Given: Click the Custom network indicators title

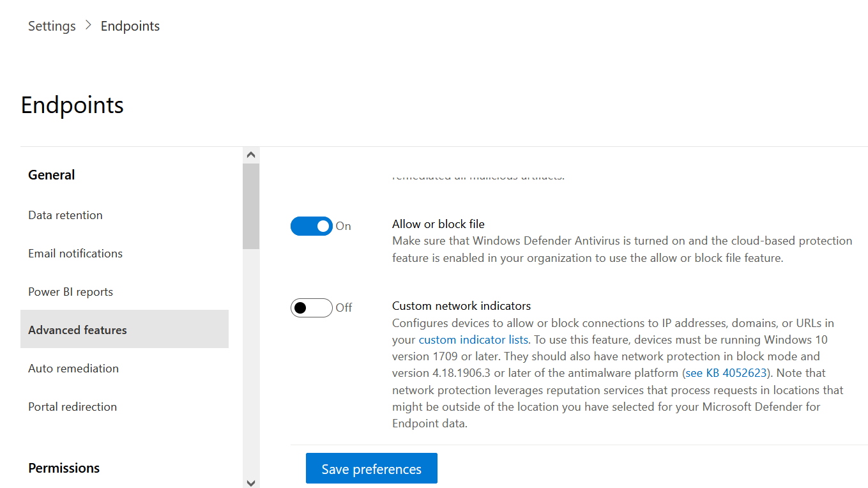Looking at the screenshot, I should 462,306.
